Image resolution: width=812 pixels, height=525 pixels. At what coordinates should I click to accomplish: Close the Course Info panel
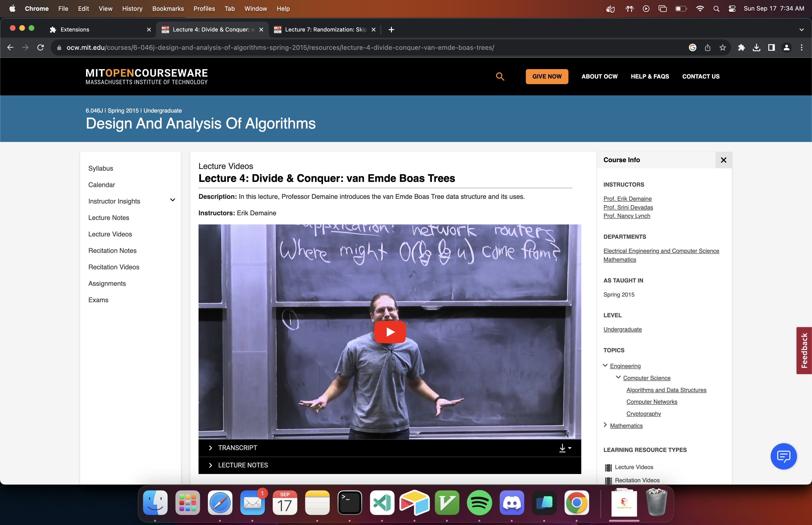point(723,160)
